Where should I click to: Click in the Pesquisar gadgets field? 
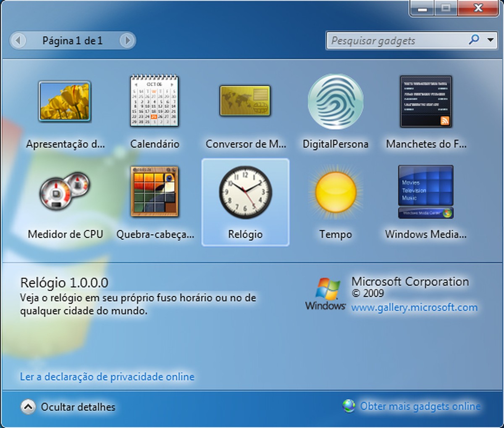397,40
